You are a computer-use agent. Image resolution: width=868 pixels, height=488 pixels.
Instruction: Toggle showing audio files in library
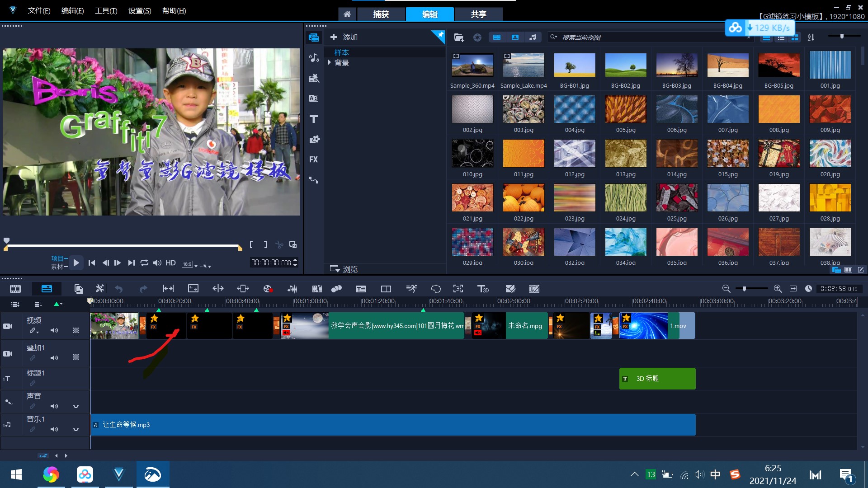(x=533, y=38)
